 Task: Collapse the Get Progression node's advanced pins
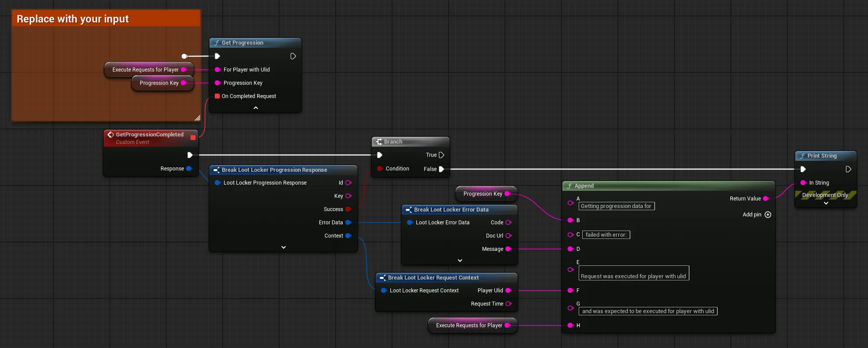coord(256,108)
